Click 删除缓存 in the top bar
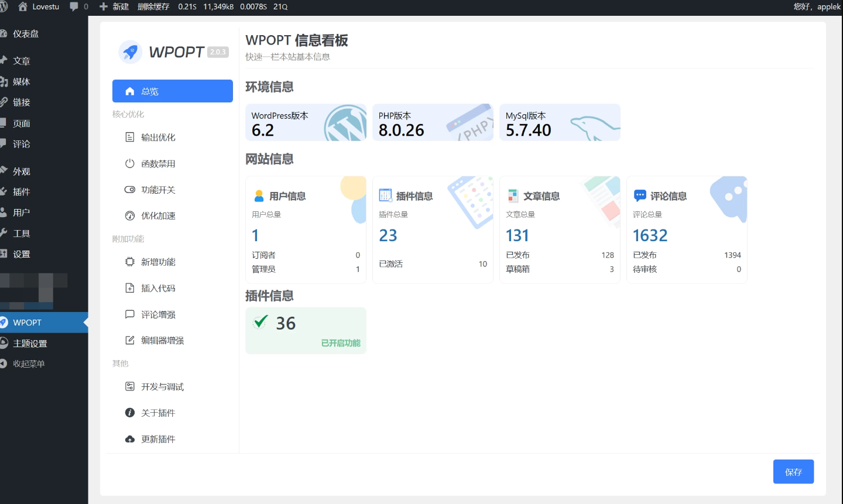Viewport: 843px width, 504px height. pyautogui.click(x=153, y=6)
